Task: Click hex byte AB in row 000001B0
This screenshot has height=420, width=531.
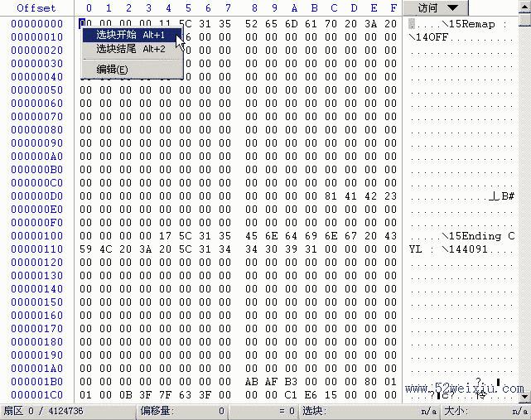Action: 252,382
